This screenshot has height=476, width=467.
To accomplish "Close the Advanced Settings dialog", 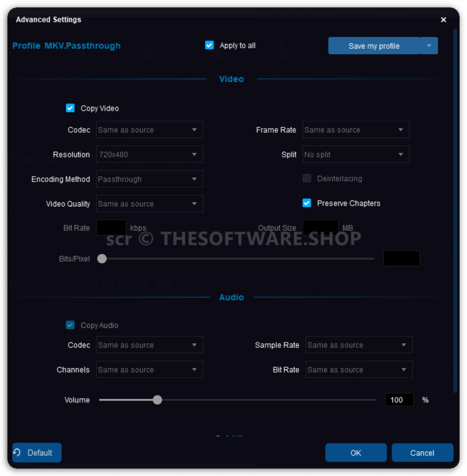I will point(443,20).
